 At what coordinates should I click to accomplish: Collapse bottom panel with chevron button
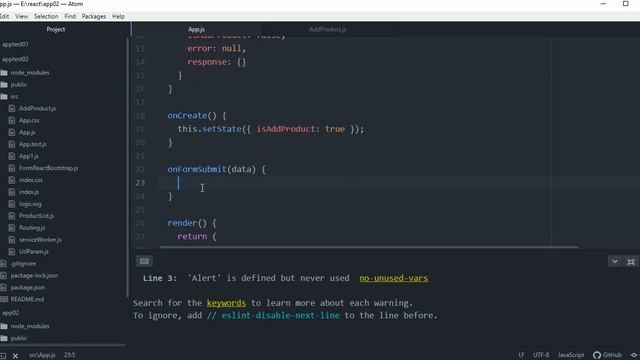pos(615,261)
